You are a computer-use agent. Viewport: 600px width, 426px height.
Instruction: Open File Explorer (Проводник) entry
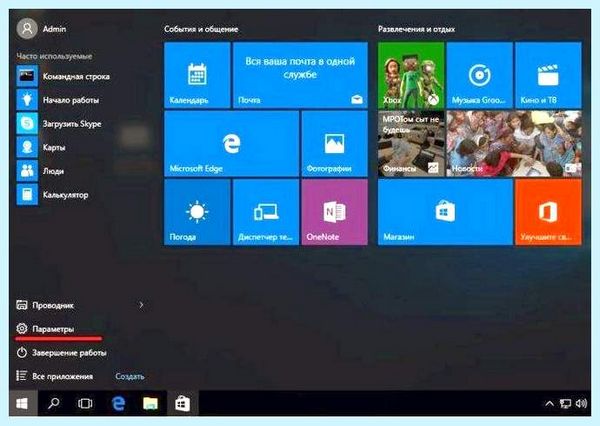click(45, 305)
